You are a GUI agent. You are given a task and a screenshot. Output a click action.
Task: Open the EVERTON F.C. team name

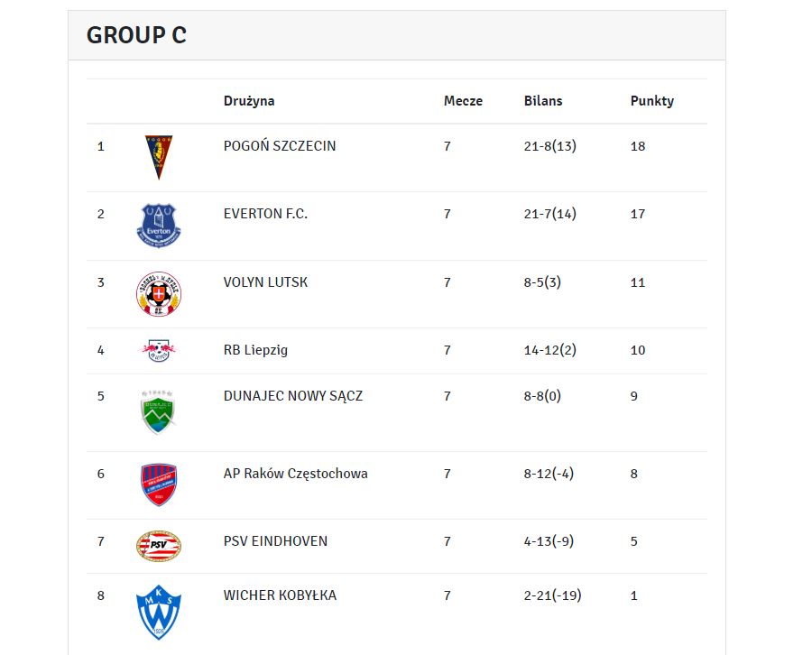265,214
